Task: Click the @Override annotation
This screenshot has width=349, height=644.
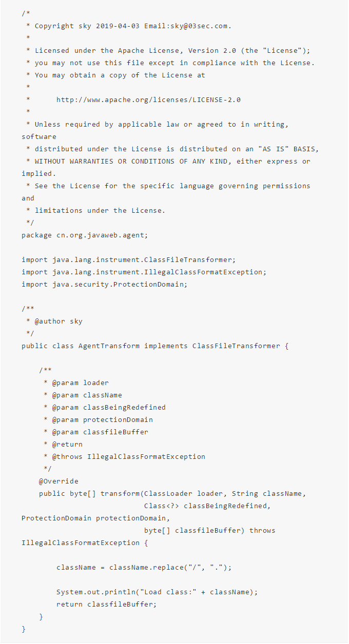Action: pyautogui.click(x=59, y=481)
